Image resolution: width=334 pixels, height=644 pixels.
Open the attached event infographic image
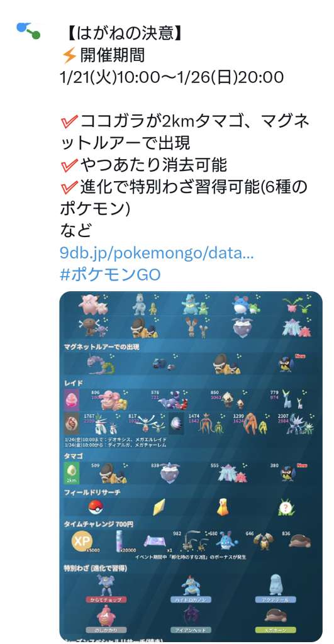(191, 466)
